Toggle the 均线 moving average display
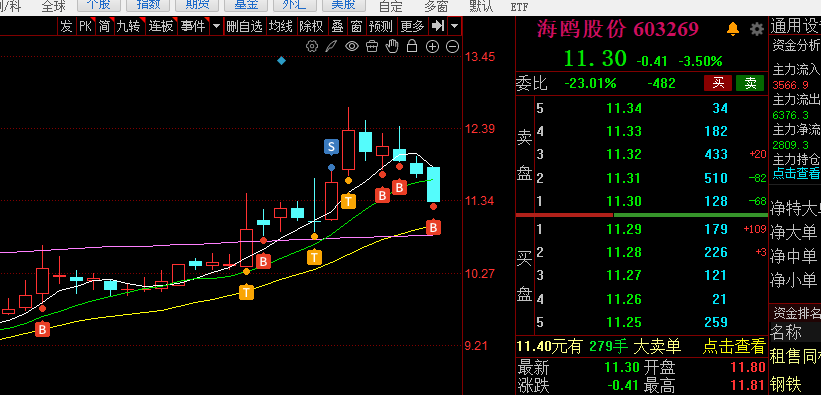Image resolution: width=821 pixels, height=395 pixels. click(x=281, y=26)
